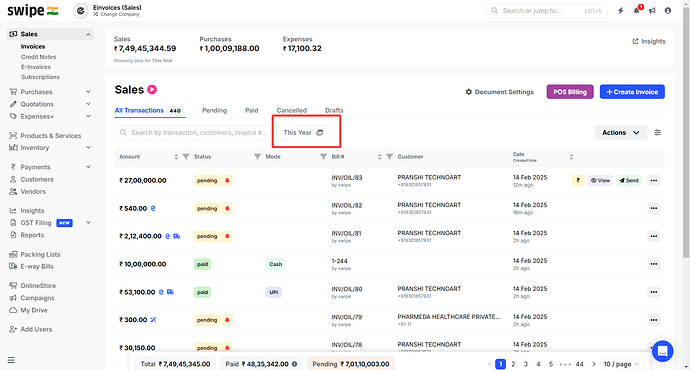Collapse sidebar with hamburger icon
The height and width of the screenshot is (370, 690).
pyautogui.click(x=11, y=360)
